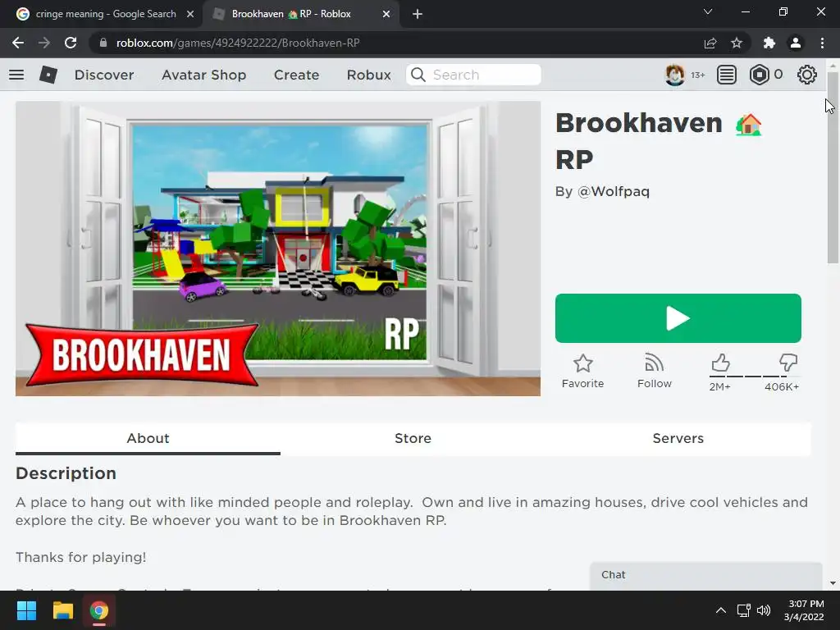The width and height of the screenshot is (840, 630).
Task: Open the Robux page
Action: 368,75
